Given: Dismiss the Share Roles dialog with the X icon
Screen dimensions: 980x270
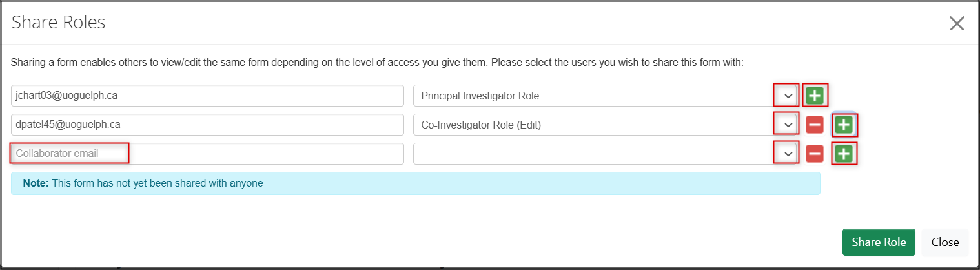Looking at the screenshot, I should 957,24.
